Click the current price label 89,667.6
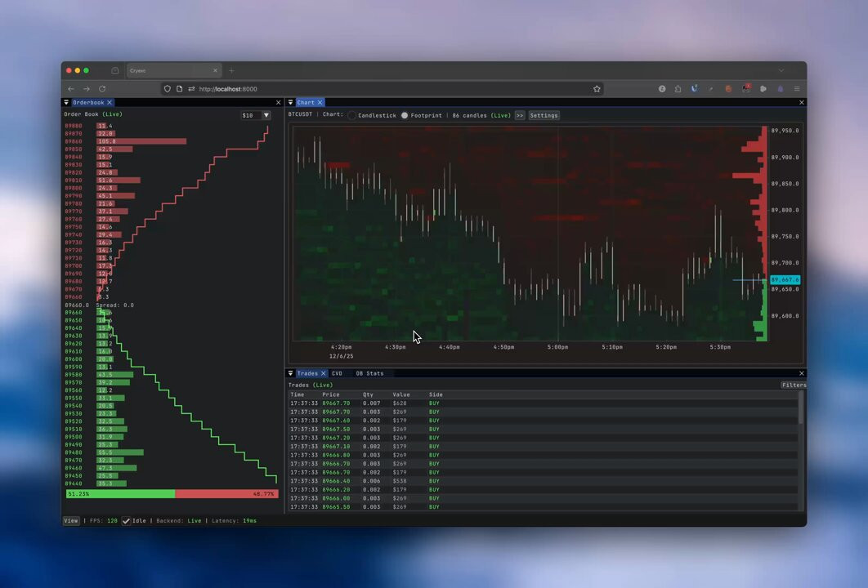Viewport: 868px width, 588px height. tap(785, 280)
